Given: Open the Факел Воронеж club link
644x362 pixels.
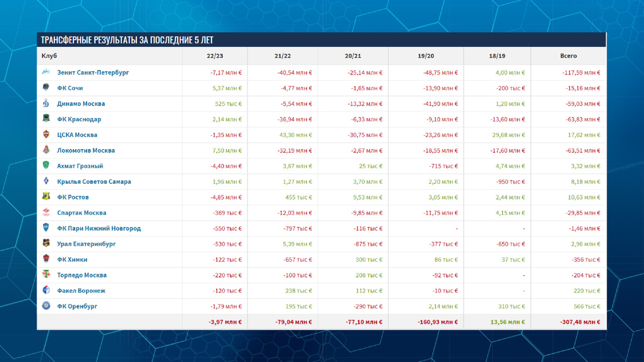Looking at the screenshot, I should (x=81, y=290).
